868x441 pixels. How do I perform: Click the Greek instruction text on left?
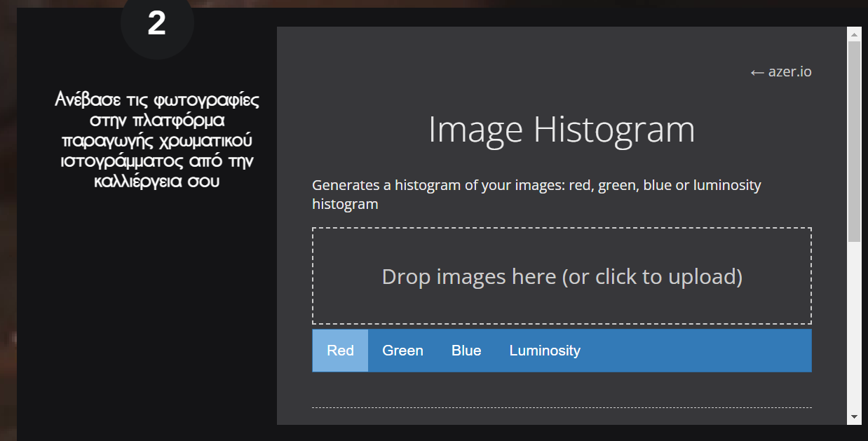[157, 140]
